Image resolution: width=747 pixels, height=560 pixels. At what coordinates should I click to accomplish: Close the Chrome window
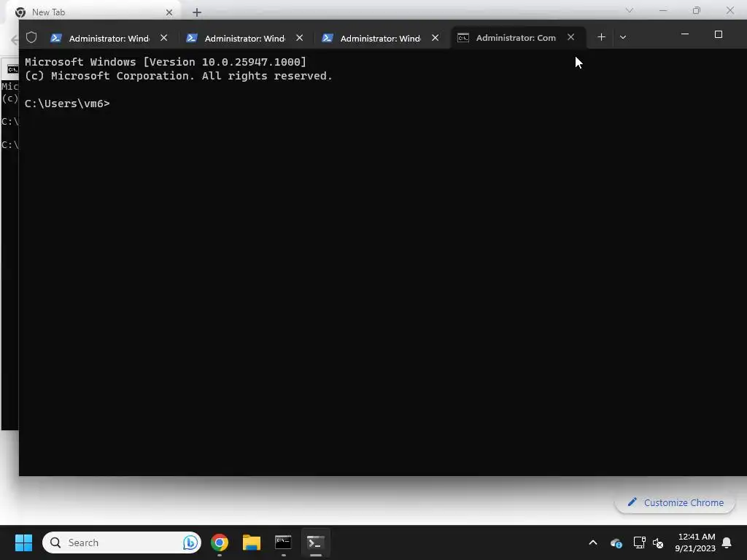pyautogui.click(x=729, y=10)
